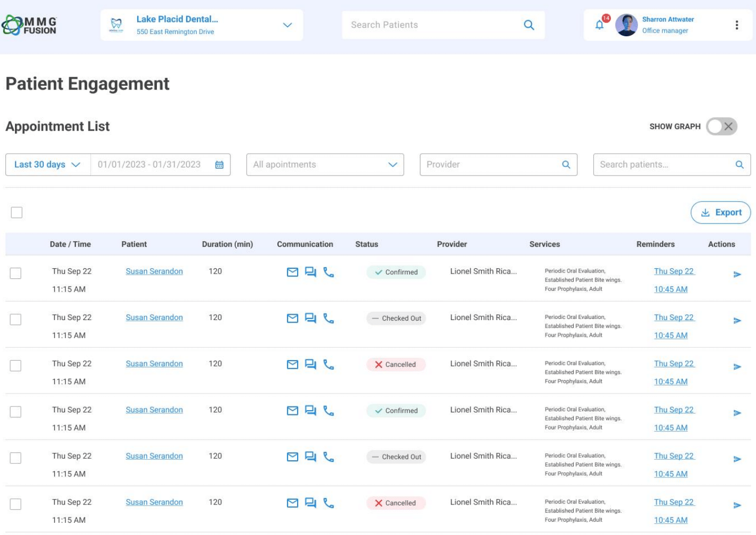Open the notifications bell icon

click(600, 25)
